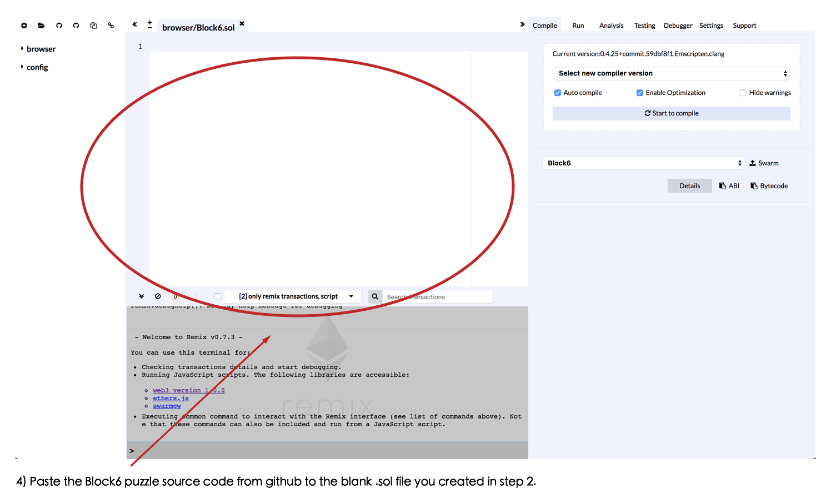Viewport: 831px width, 504px height.
Task: Open the Settings tab
Action: click(x=711, y=26)
